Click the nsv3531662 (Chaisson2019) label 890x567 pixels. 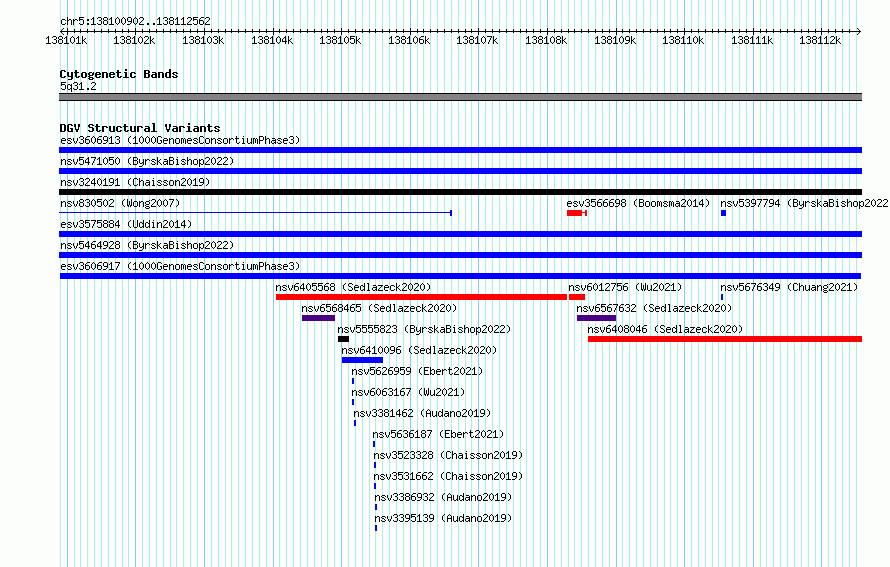coord(448,476)
